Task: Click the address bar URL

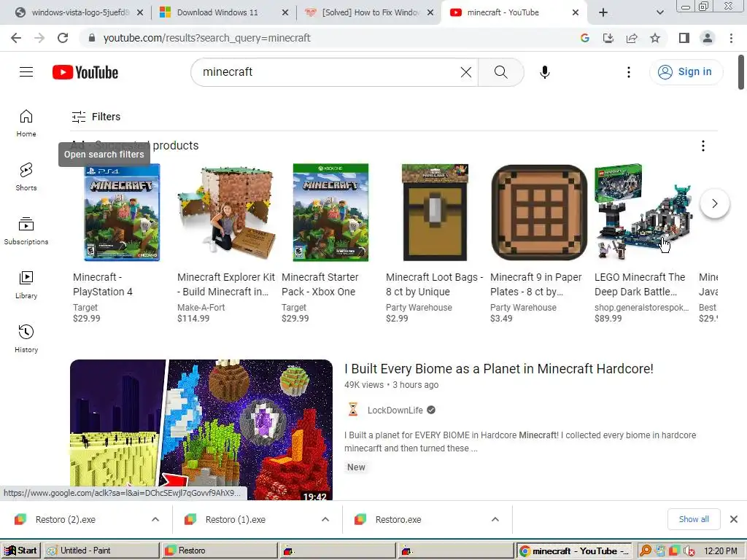Action: 206,38
